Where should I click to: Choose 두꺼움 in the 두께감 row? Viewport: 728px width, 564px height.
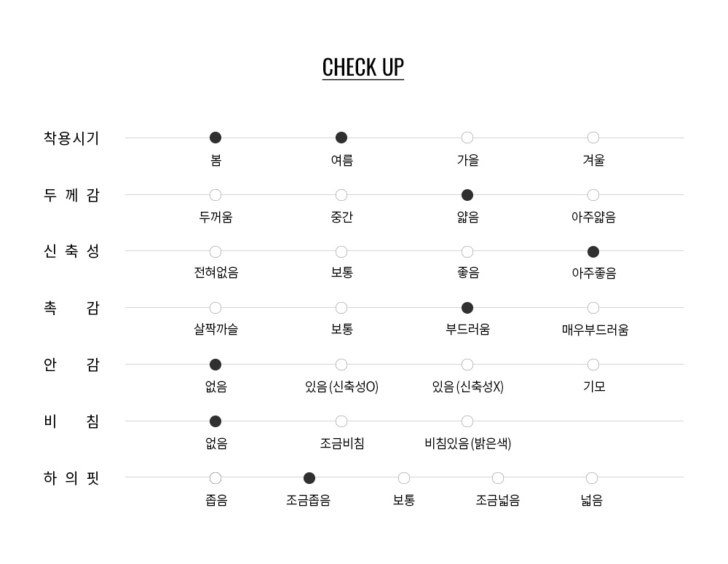215,195
